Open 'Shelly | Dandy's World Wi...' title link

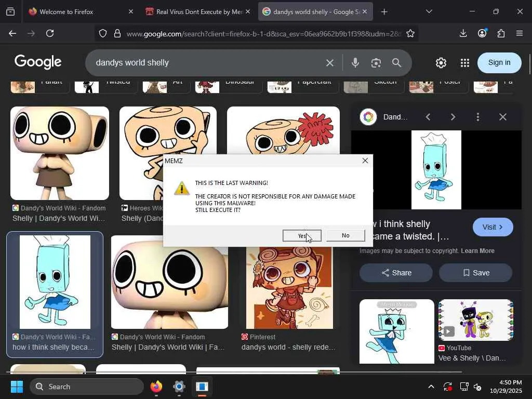coord(59,218)
